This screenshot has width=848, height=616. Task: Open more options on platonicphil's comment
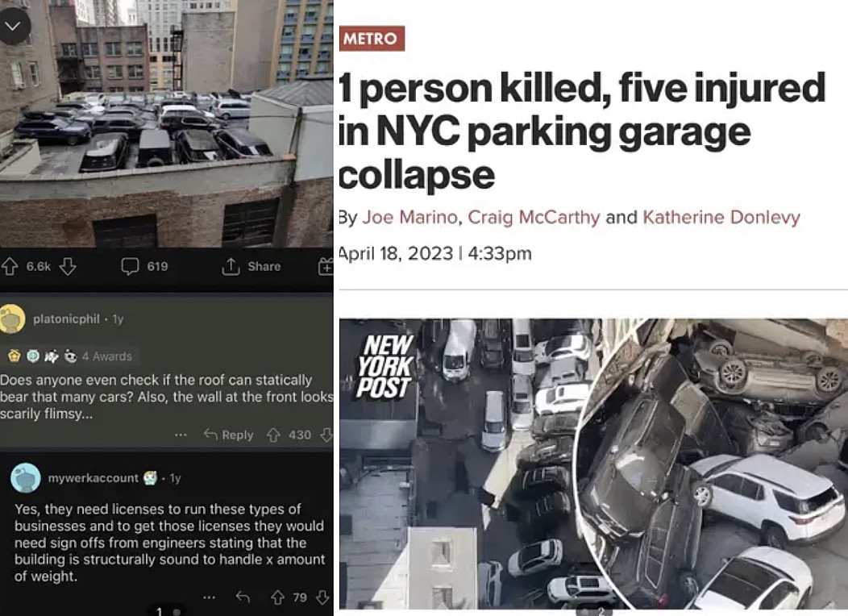[x=181, y=435]
